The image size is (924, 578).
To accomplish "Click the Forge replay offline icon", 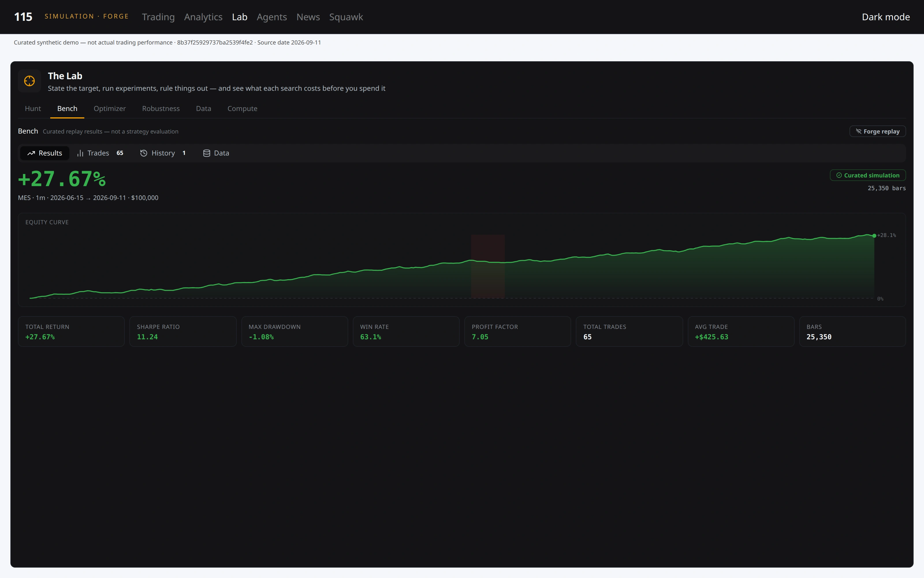I will coord(858,131).
